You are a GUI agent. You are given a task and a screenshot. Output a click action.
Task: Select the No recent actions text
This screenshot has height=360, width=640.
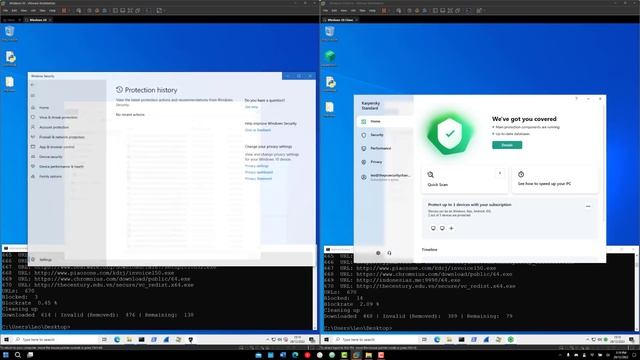[x=130, y=115]
